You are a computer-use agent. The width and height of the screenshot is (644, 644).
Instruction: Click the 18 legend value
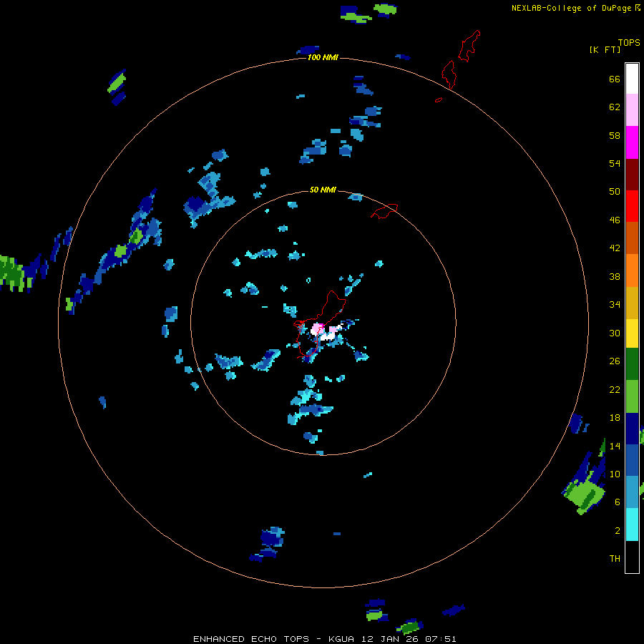[x=615, y=418]
